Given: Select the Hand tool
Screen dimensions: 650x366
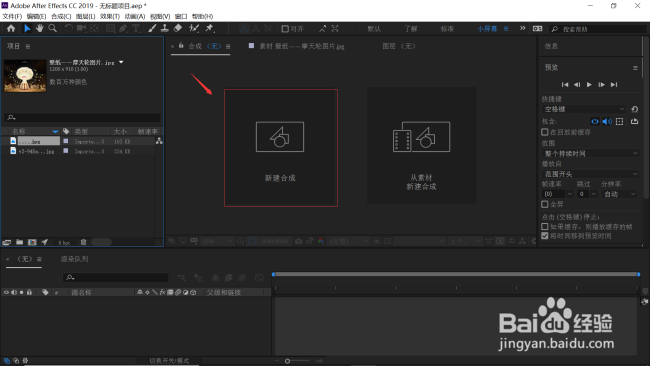Looking at the screenshot, I should pyautogui.click(x=39, y=28).
